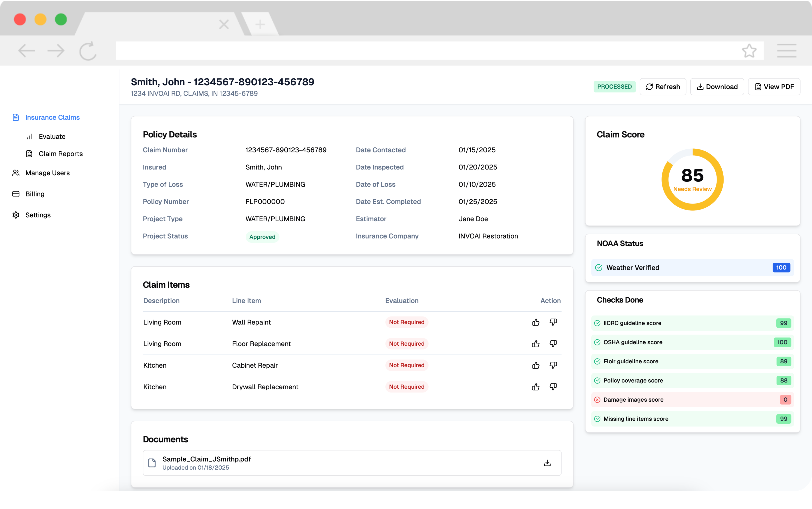Give thumbs up to the Wall Repaint item
This screenshot has width=812, height=509.
pos(535,322)
